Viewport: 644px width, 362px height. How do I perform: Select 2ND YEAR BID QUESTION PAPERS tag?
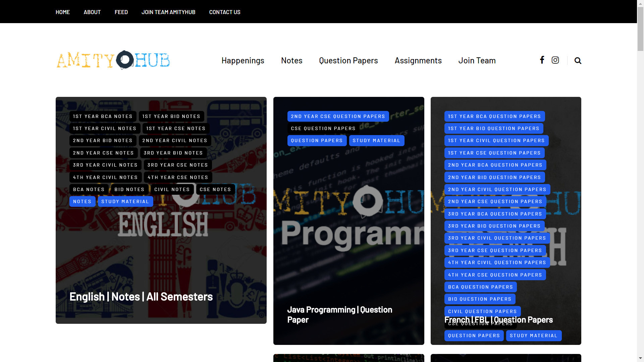tap(494, 177)
